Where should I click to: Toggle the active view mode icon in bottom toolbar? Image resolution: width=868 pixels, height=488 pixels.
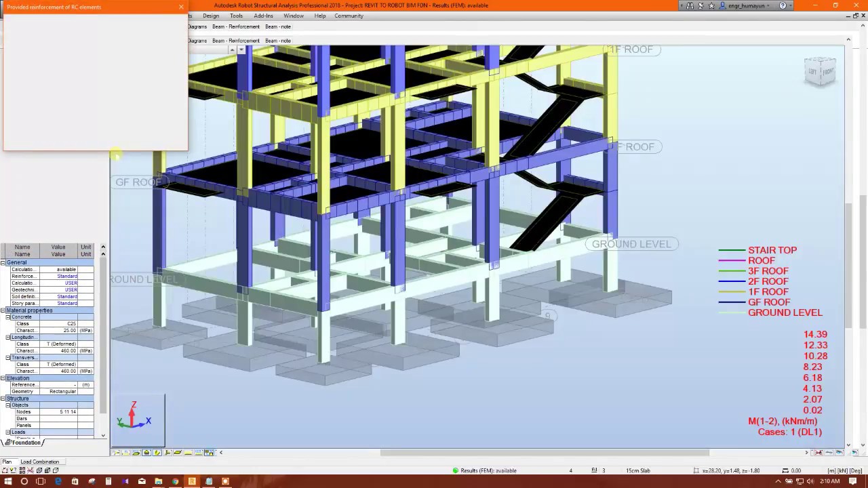click(x=157, y=452)
